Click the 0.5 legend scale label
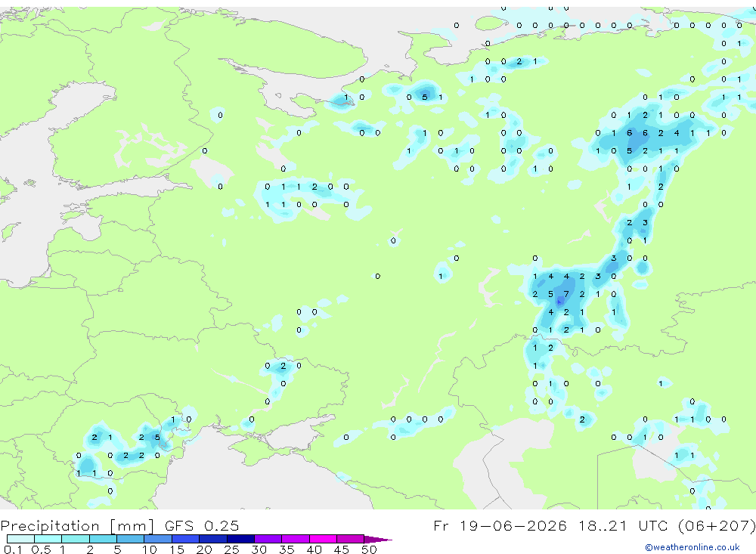The height and width of the screenshot is (554, 756). point(41,549)
